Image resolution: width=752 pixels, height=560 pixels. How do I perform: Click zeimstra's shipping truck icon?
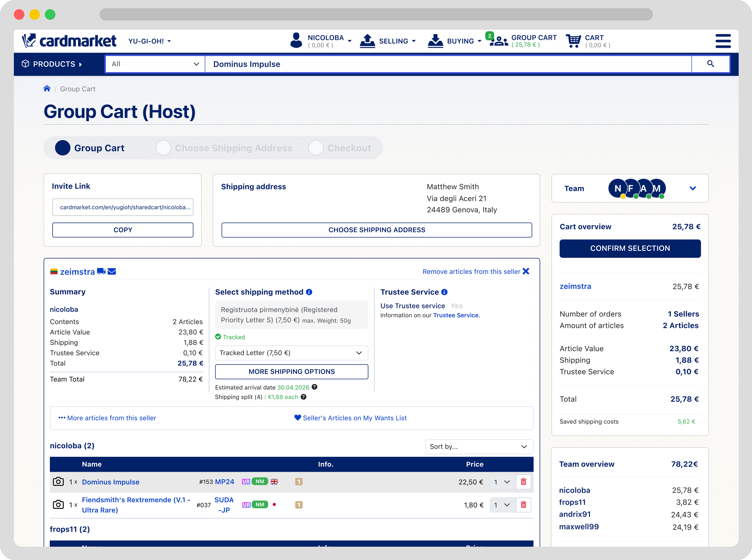(x=101, y=271)
